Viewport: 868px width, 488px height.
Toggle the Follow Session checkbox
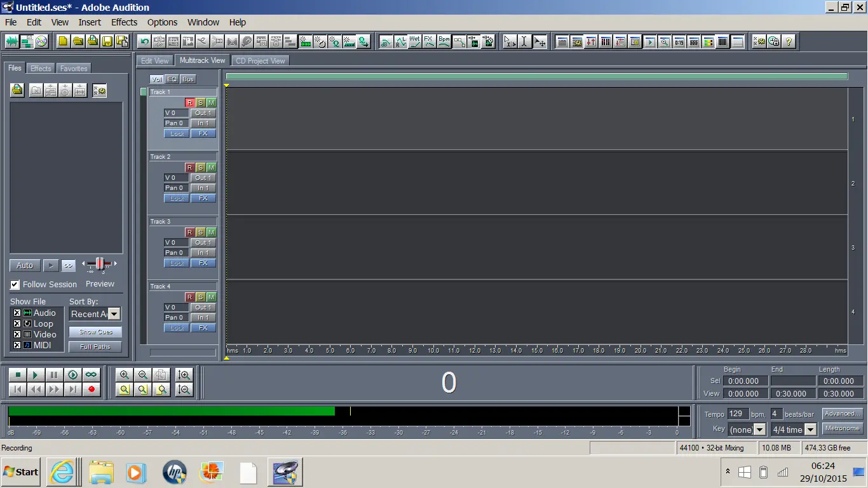[x=15, y=285]
